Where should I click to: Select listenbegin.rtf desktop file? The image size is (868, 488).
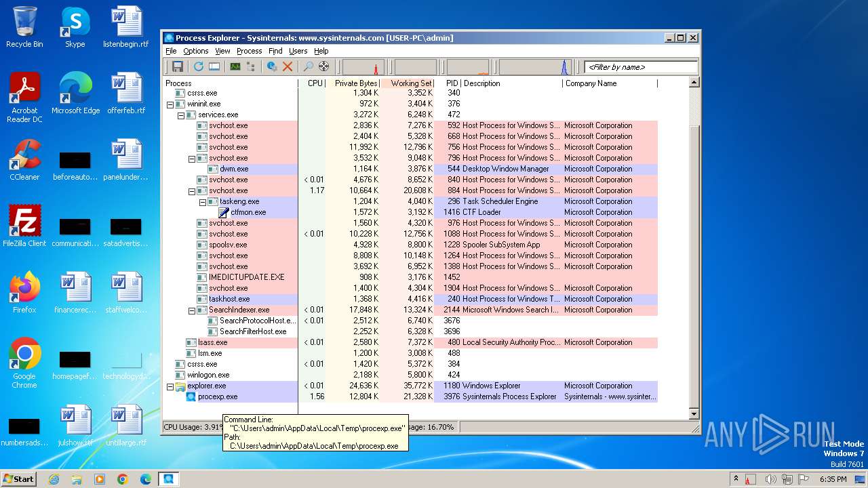pyautogui.click(x=126, y=28)
